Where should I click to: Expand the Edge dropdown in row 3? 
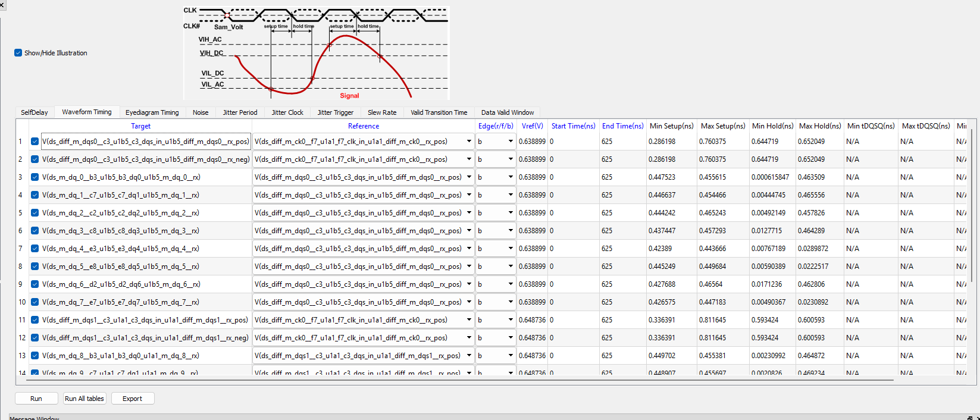click(x=510, y=177)
